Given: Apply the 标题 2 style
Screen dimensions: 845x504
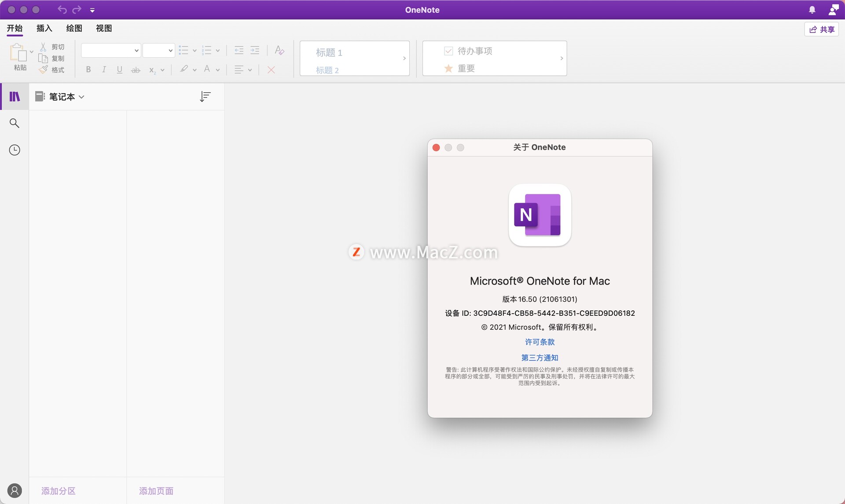Looking at the screenshot, I should 327,70.
